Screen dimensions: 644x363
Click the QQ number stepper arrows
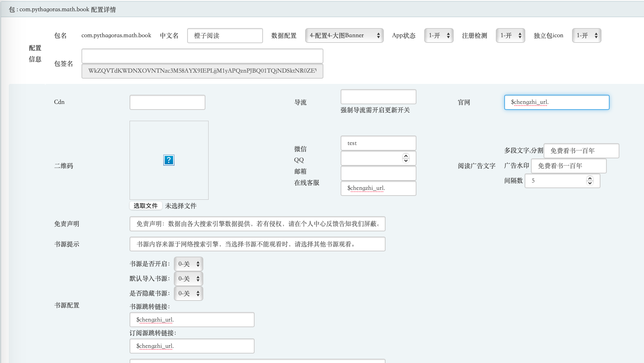coord(406,158)
